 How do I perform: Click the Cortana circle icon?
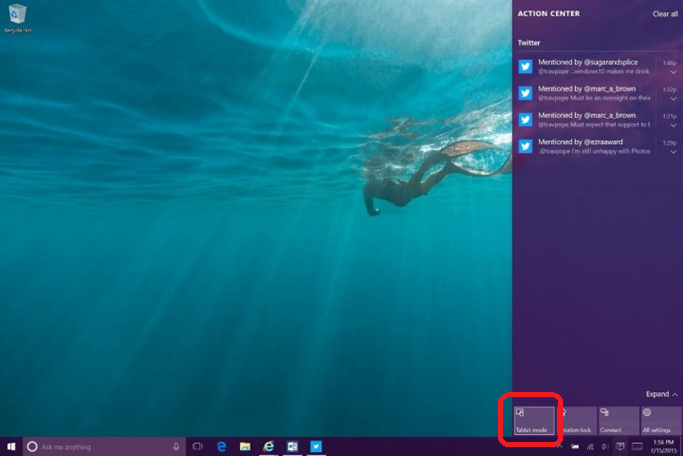pos(32,447)
